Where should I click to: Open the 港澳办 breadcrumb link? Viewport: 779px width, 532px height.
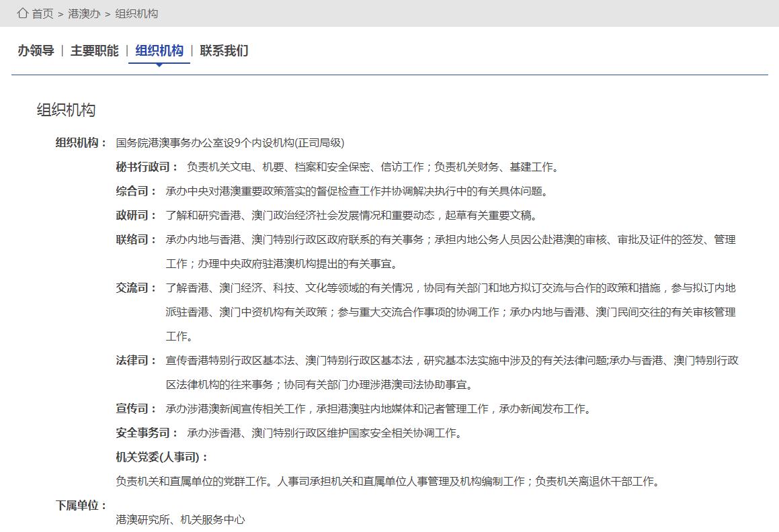[x=84, y=14]
